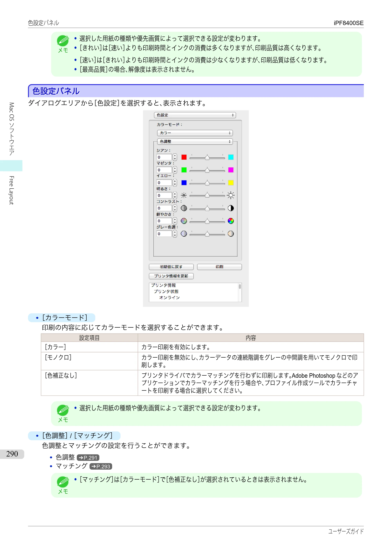Click the 鮮やかさ value stepper
Image resolution: width=392 pixels, height=554 pixels.
tap(175, 221)
